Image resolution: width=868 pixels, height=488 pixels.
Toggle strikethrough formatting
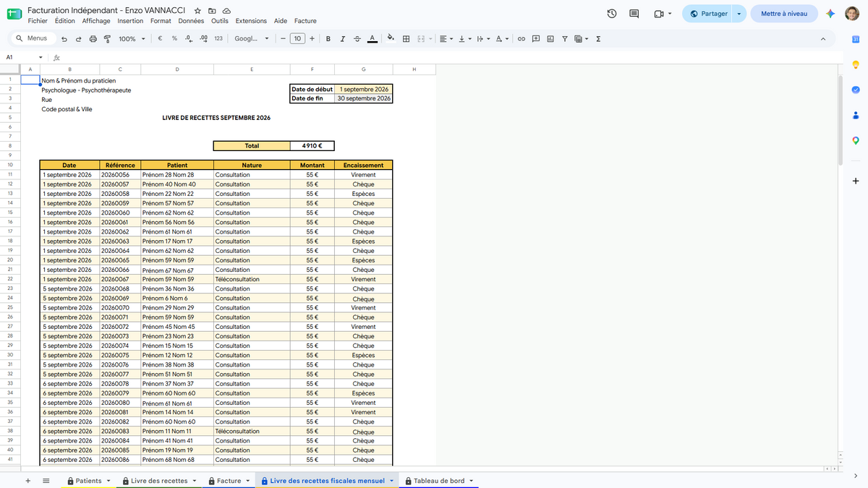(x=357, y=39)
